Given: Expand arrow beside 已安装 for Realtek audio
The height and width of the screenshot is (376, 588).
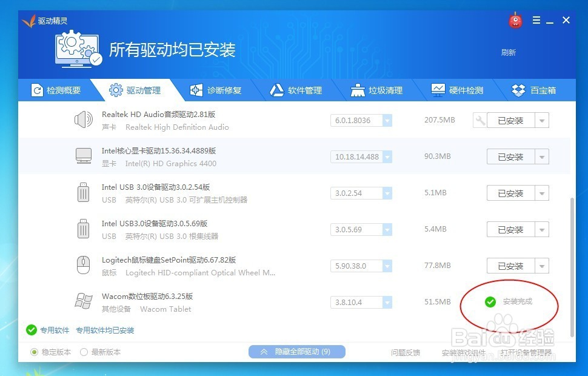Looking at the screenshot, I should [542, 121].
